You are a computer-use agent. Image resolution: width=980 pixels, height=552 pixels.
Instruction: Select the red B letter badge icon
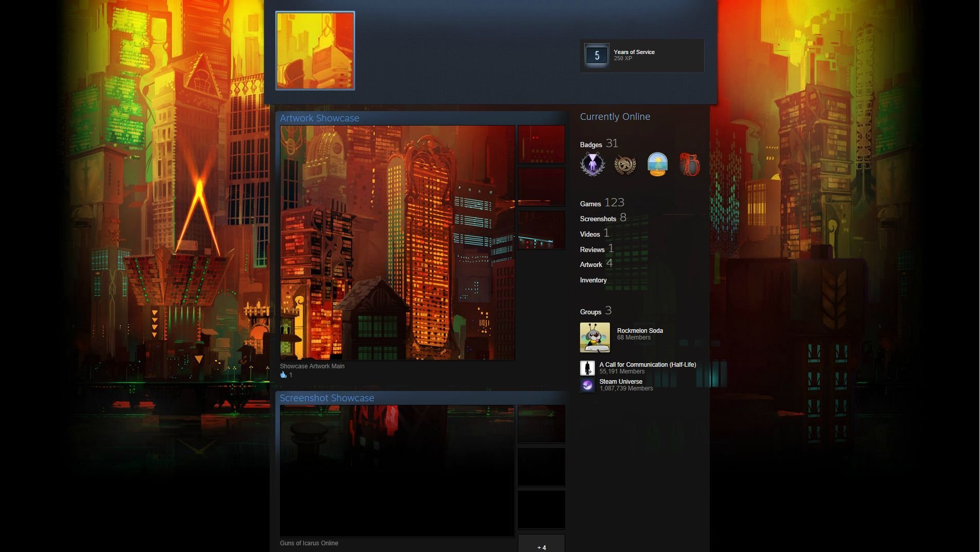[x=690, y=165]
